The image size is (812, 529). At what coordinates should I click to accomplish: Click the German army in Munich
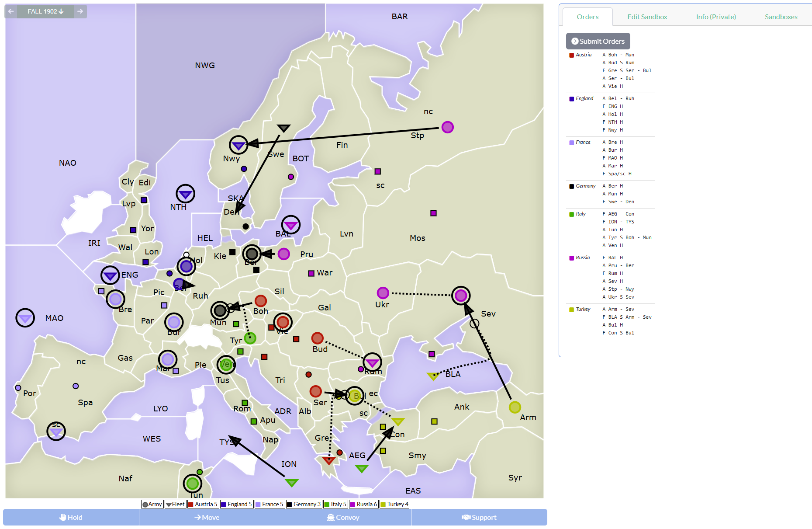[x=220, y=311]
